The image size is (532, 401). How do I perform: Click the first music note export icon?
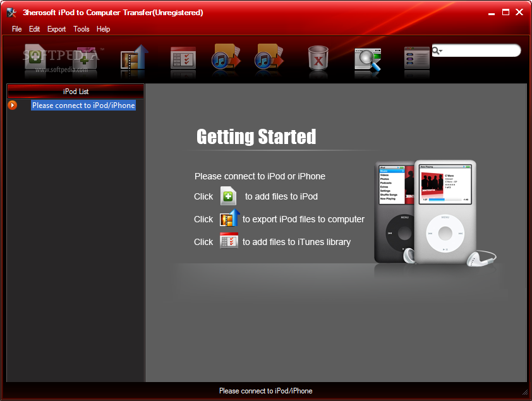pyautogui.click(x=226, y=57)
